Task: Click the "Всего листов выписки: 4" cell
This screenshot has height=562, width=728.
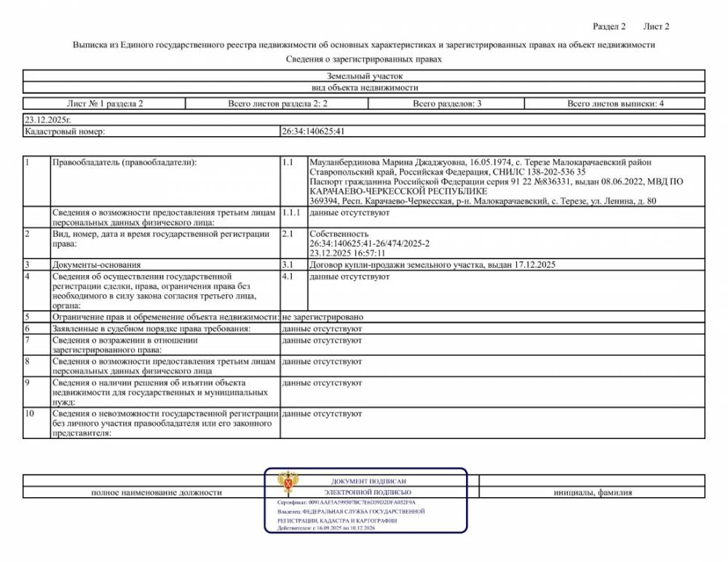Action: pyautogui.click(x=615, y=104)
